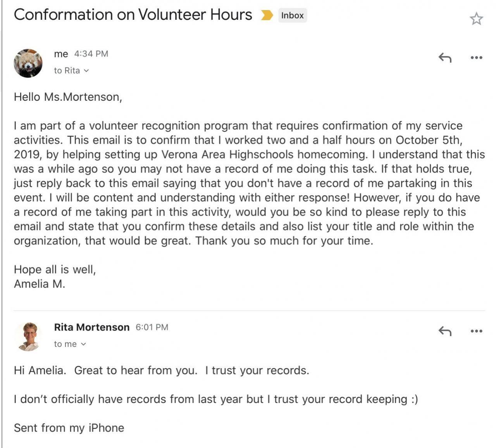Click the red panda profile avatar
Viewport: 496px width, 448px height.
pyautogui.click(x=28, y=63)
